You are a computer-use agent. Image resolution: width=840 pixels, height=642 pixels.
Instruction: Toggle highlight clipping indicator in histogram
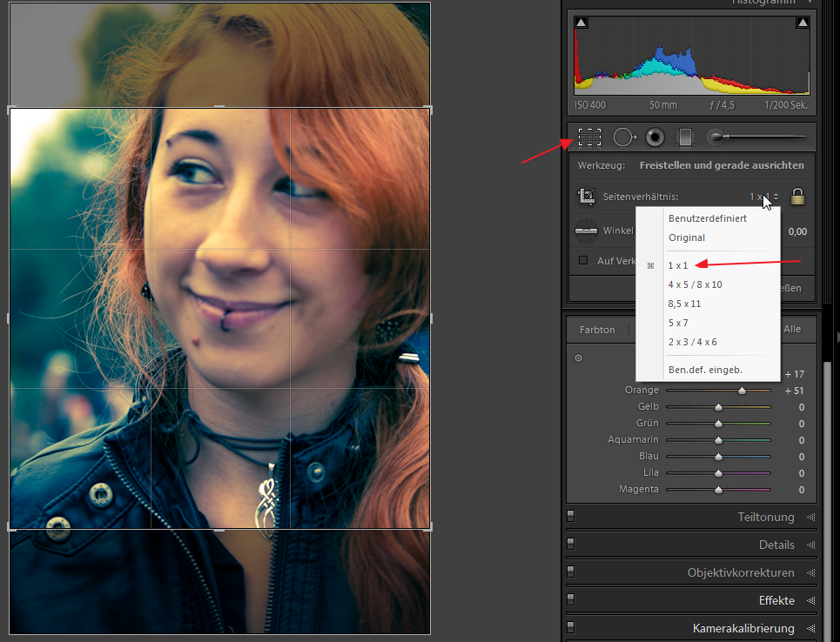pyautogui.click(x=803, y=22)
